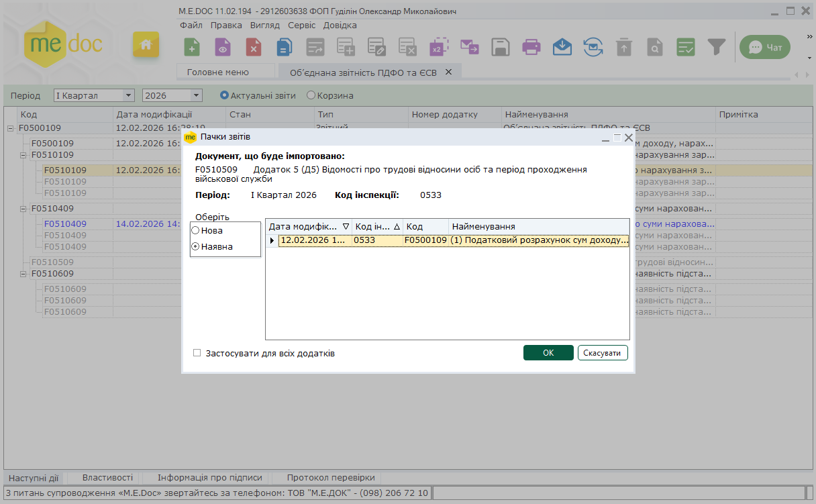Switch to the Головне меню tab

pyautogui.click(x=217, y=72)
